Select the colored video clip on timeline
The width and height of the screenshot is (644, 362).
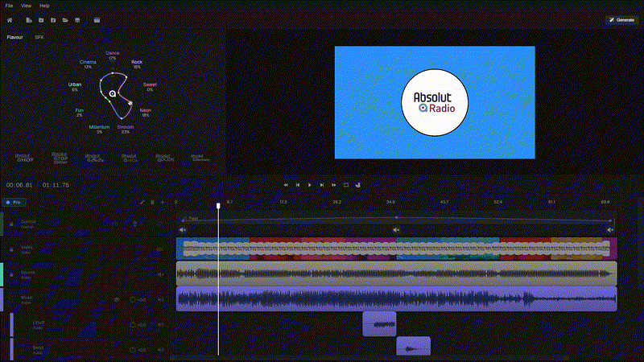tap(396, 249)
